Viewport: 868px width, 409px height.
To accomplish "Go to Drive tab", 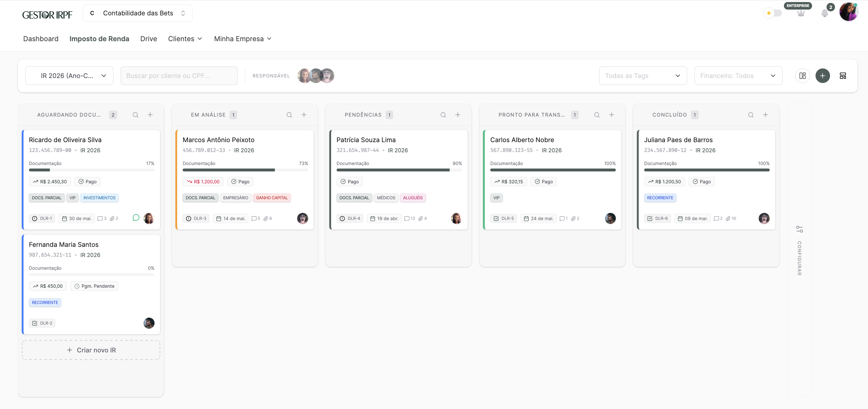I will (x=149, y=39).
